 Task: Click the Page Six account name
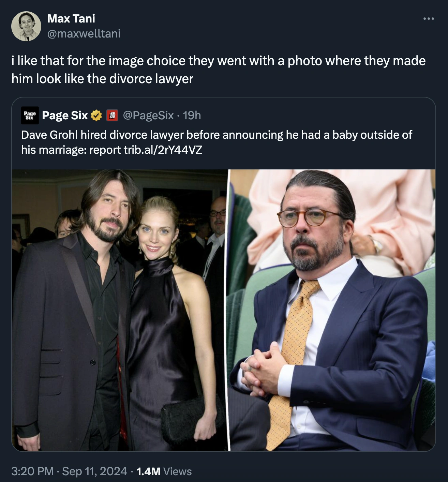pyautogui.click(x=65, y=116)
